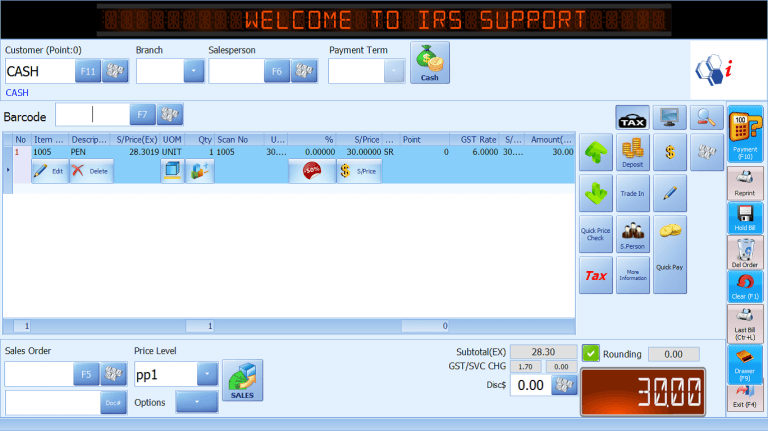This screenshot has width=768, height=431.
Task: Click the keypad icon beside sales order F5
Action: (x=113, y=374)
